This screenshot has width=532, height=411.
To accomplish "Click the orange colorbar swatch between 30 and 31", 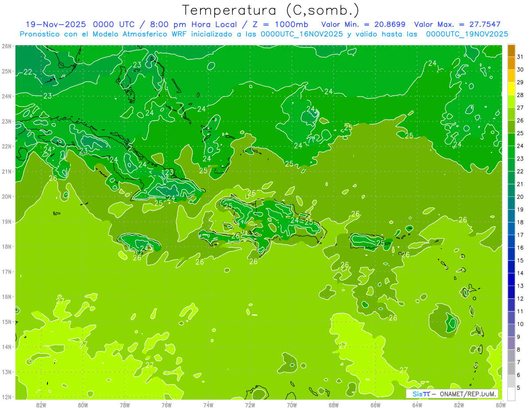I will 511,63.
